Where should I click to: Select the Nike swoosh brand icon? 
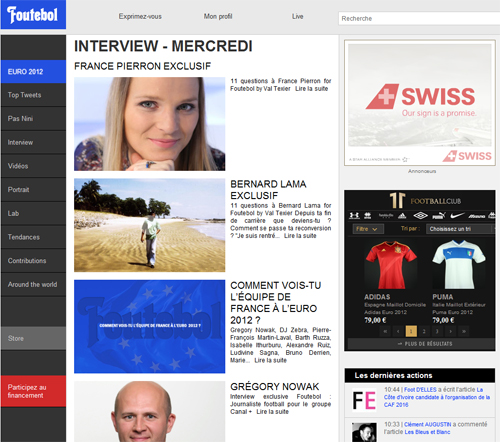pyautogui.click(x=457, y=216)
